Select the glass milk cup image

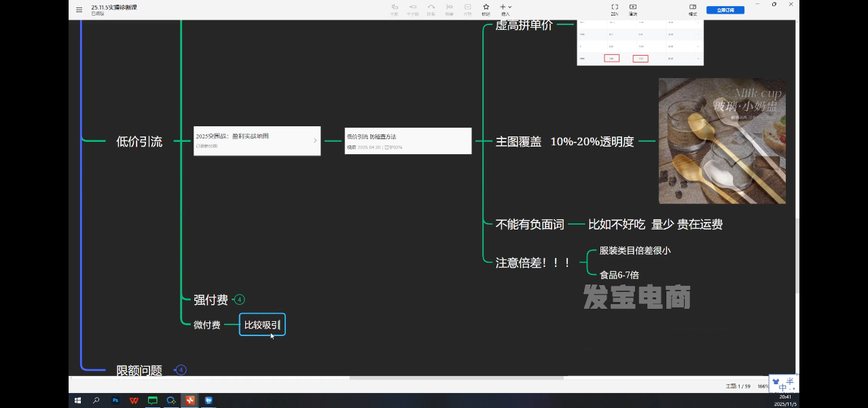(722, 141)
